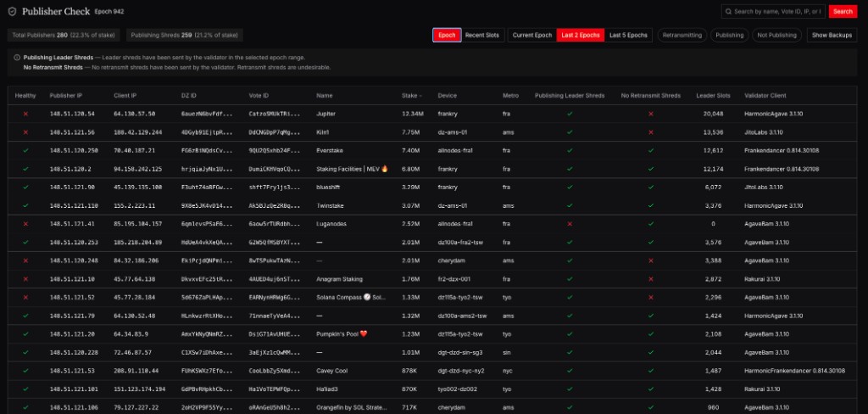This screenshot has height=414, width=868.
Task: Select the Current Epoch range option
Action: coord(532,36)
